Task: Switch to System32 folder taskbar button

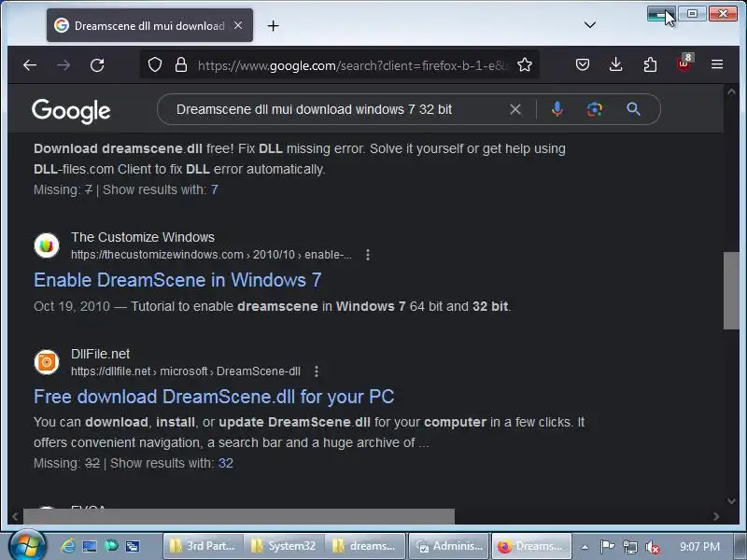Action: click(284, 546)
